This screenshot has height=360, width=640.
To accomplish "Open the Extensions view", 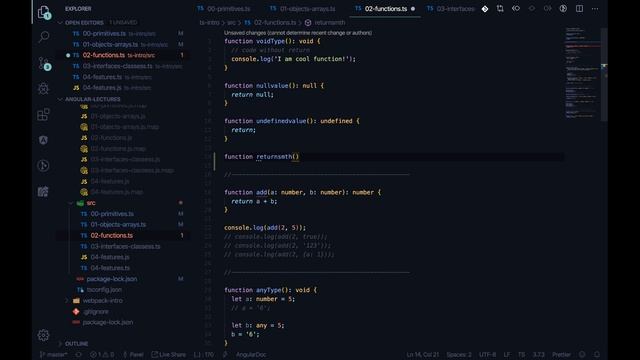I will coord(44,114).
